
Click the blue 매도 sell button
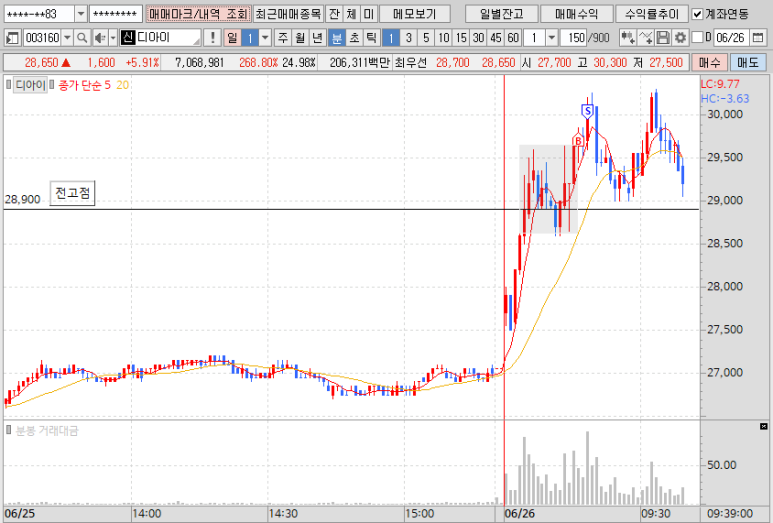click(748, 63)
